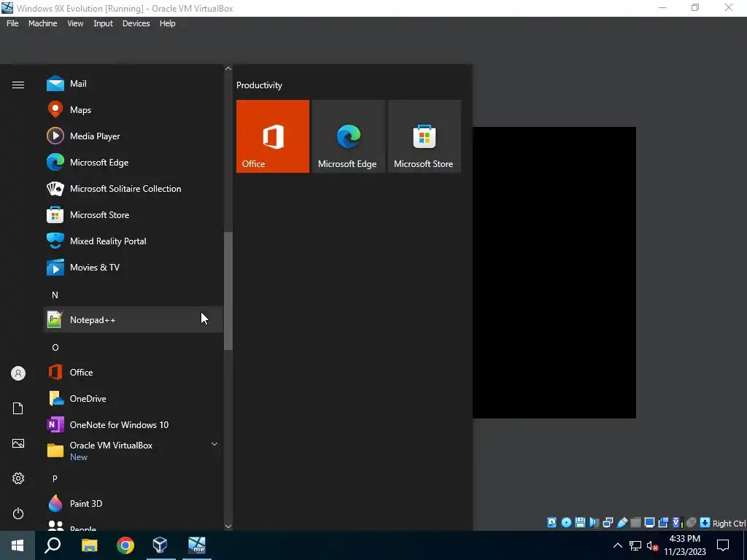The height and width of the screenshot is (560, 747).
Task: Open taskbar Search
Action: [x=53, y=545]
